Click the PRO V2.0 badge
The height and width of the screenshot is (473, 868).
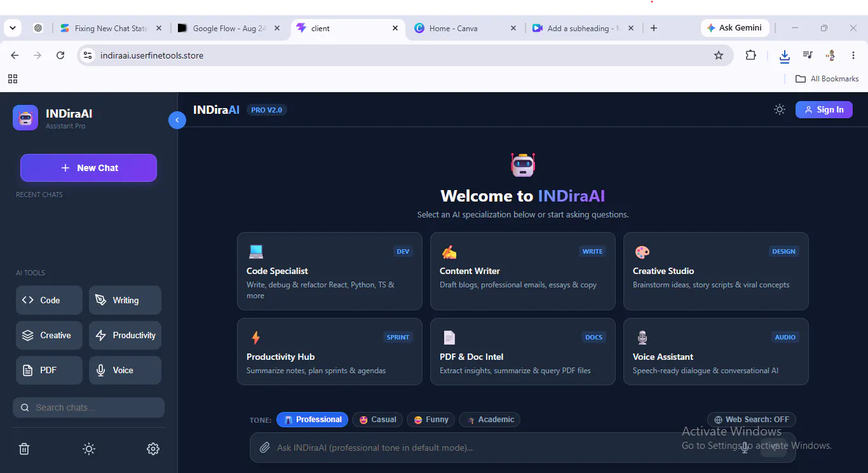click(267, 110)
